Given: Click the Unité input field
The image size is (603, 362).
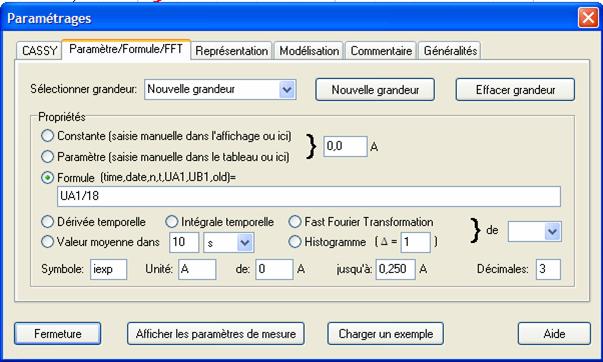Looking at the screenshot, I should coord(197,269).
